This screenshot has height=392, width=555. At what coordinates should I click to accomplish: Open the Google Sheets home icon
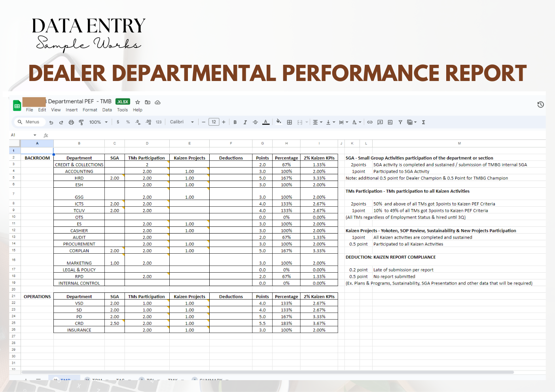pos(17,106)
